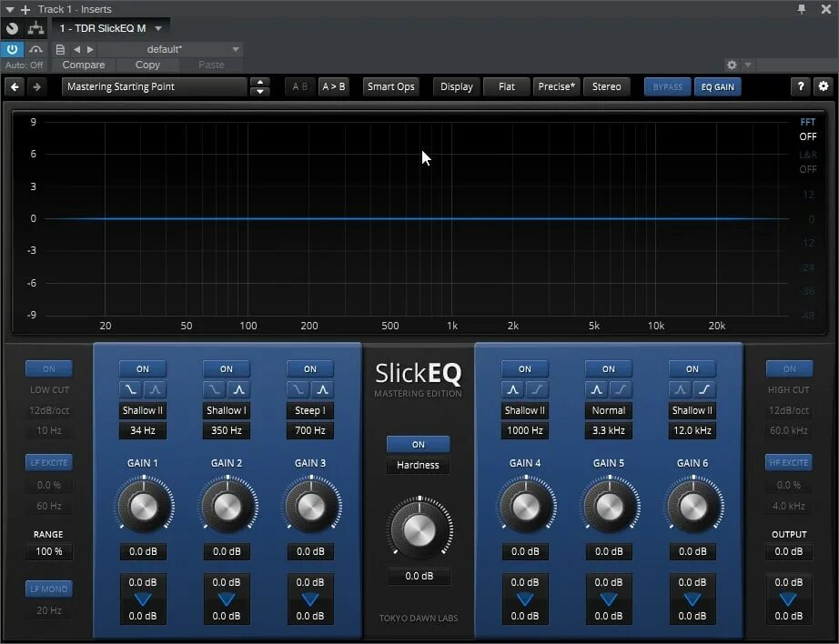Open help with the question mark icon

pos(800,86)
